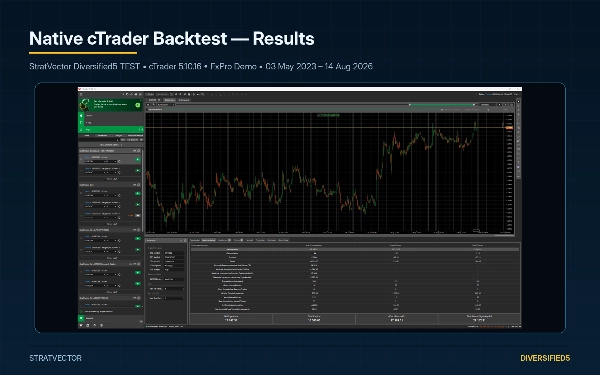
Task: Open the dropdown right of backtest timeline
Action: [487, 104]
